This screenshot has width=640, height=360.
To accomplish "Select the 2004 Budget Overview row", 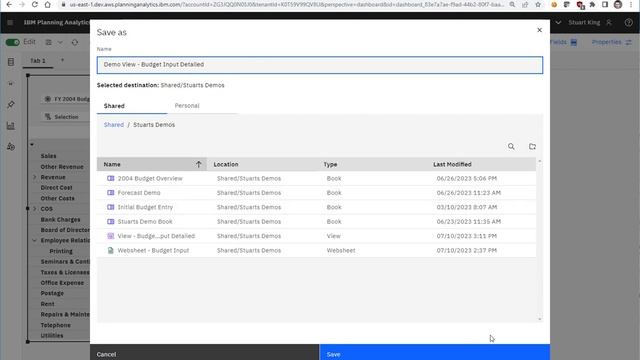I will tap(316, 178).
